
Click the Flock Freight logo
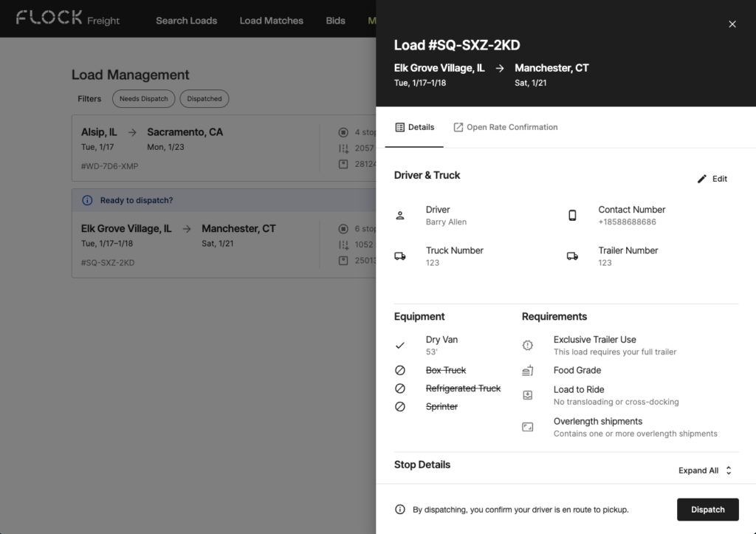pos(69,18)
